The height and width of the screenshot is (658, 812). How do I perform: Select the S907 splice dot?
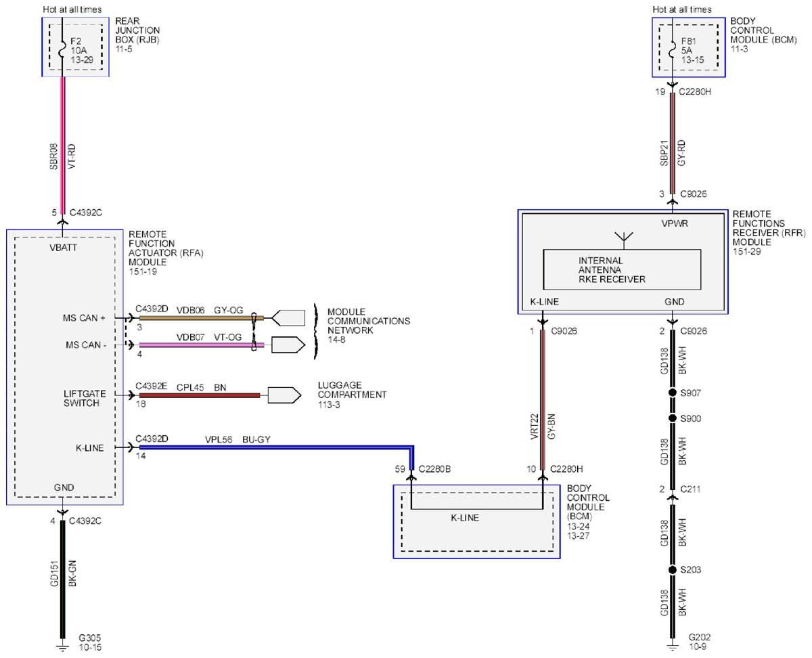pos(673,393)
